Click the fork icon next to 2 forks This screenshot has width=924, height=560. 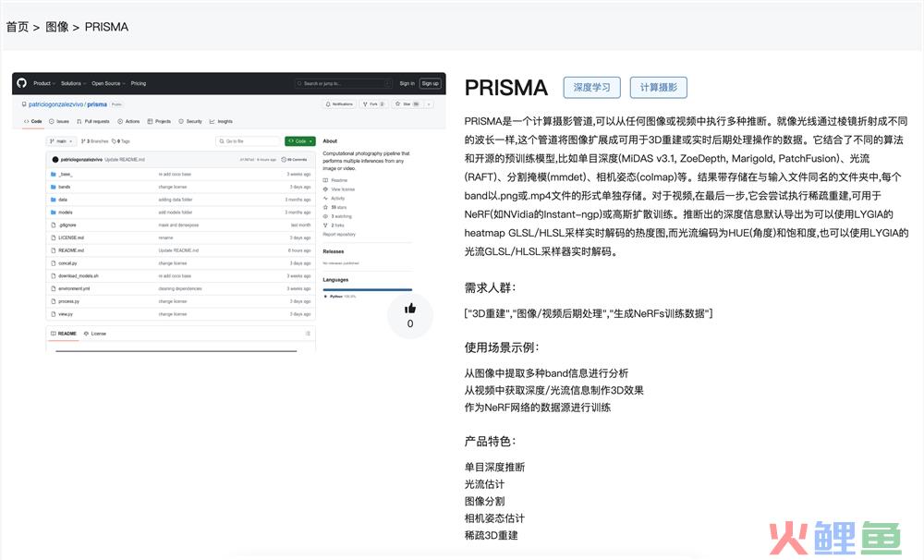(x=325, y=225)
